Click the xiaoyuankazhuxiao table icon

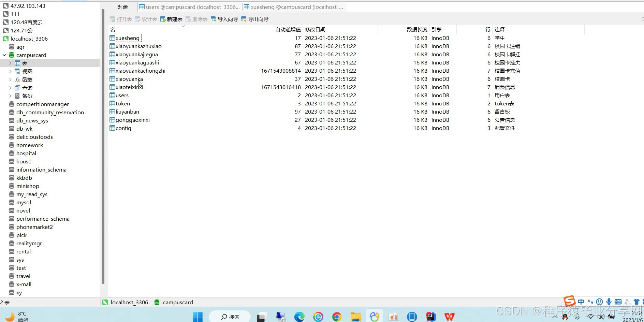pyautogui.click(x=112, y=46)
